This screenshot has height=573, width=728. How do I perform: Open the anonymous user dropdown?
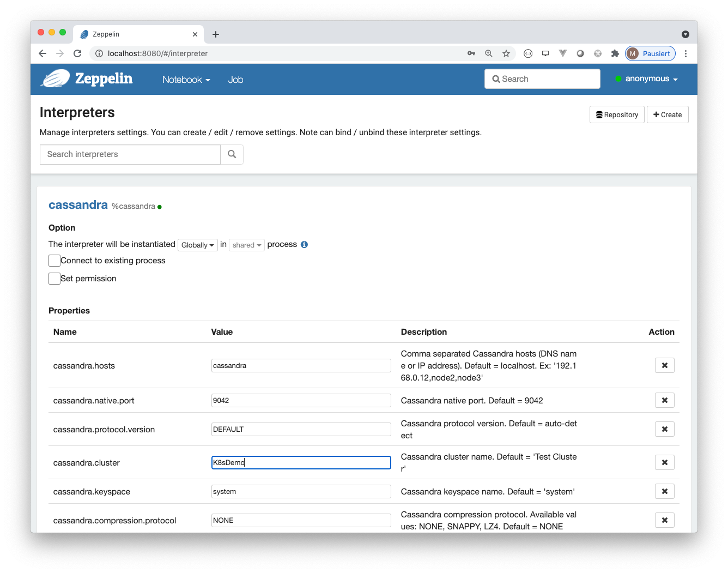(647, 79)
